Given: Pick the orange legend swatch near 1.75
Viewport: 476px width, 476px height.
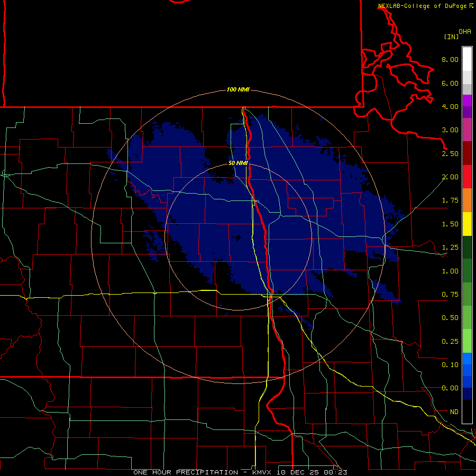Looking at the screenshot, I should [467, 200].
